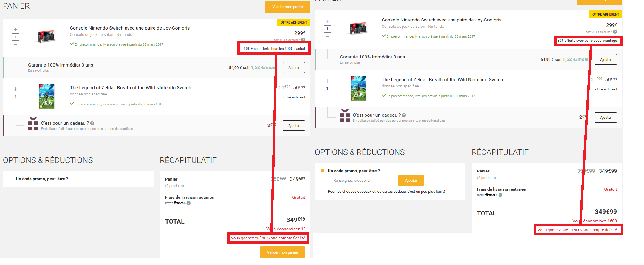
Task: Click the orange Ajouter promo code button
Action: [411, 181]
